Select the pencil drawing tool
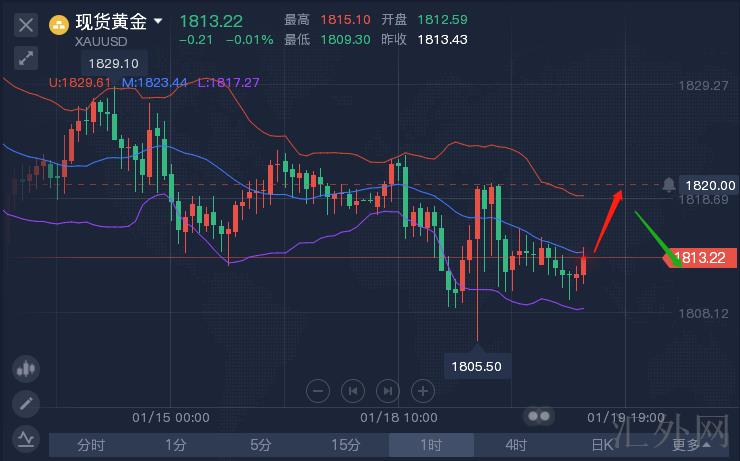Viewport: 740px width, 461px height. coord(26,404)
